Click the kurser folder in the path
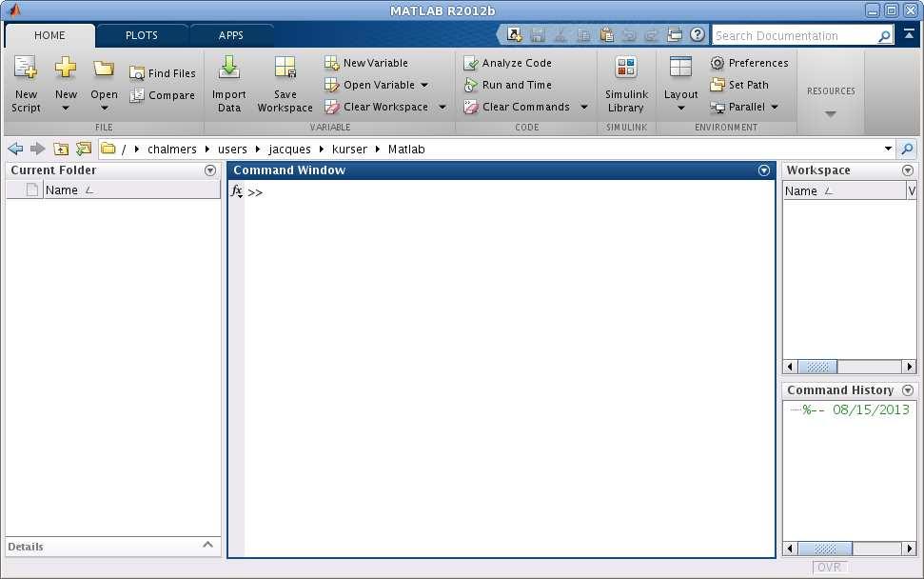The width and height of the screenshot is (924, 579). [349, 150]
